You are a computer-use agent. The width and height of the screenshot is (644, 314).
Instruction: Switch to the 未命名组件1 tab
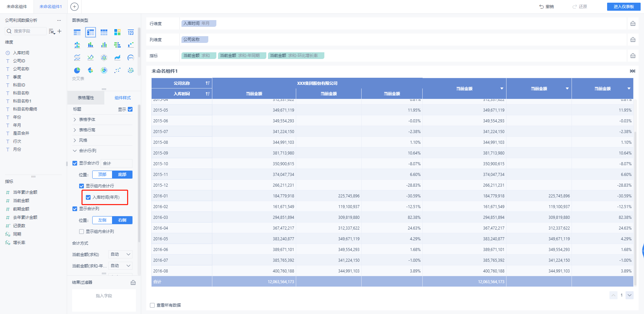coord(51,7)
